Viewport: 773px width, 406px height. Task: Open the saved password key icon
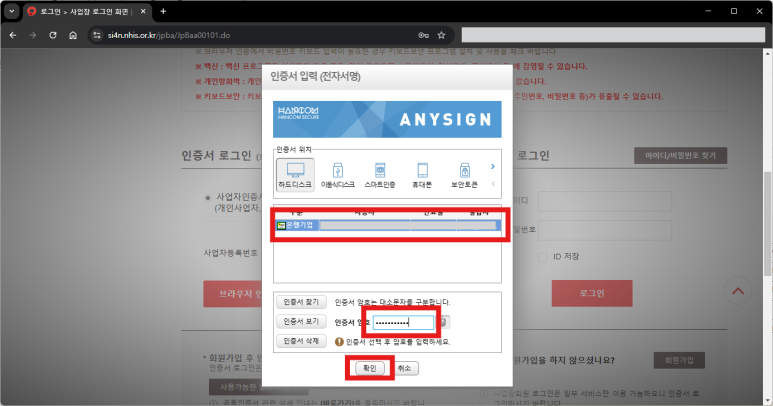[423, 35]
